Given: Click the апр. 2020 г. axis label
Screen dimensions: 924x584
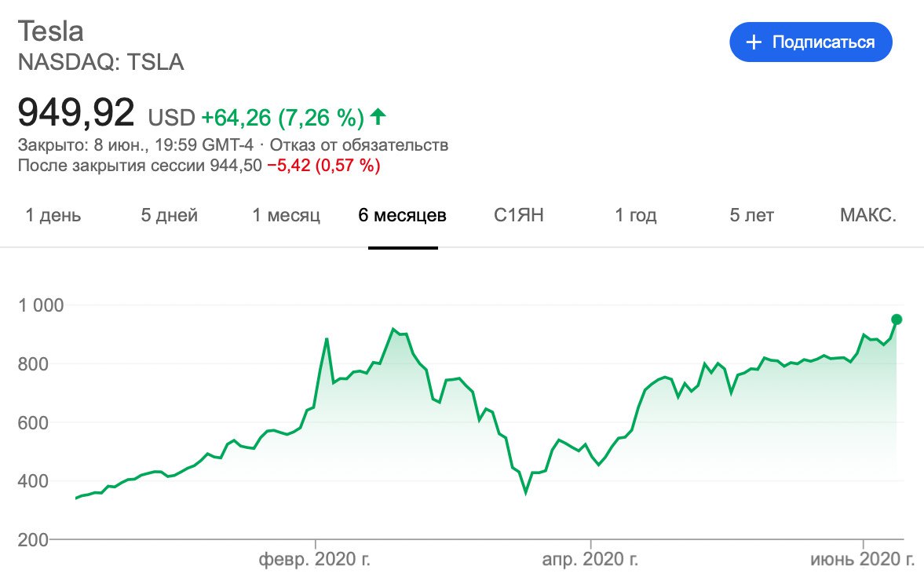Looking at the screenshot, I should [590, 560].
